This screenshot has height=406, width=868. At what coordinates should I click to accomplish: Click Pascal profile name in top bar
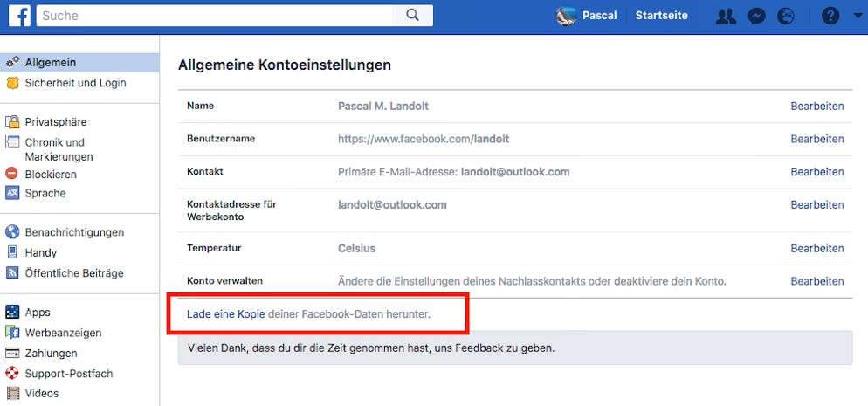[x=600, y=16]
